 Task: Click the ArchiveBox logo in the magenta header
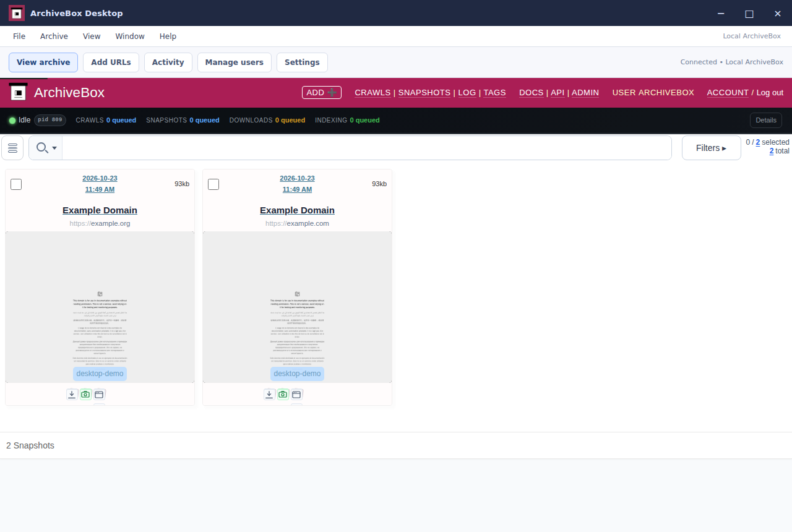coord(19,93)
